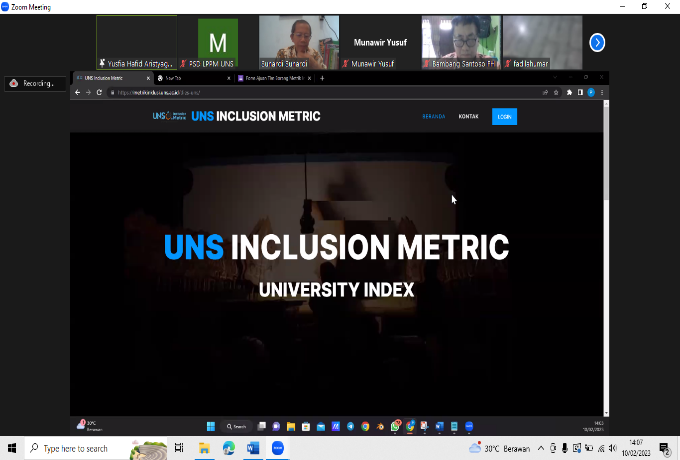The image size is (680, 460).
Task: Open Telegram in the shared taskbar
Action: [350, 426]
